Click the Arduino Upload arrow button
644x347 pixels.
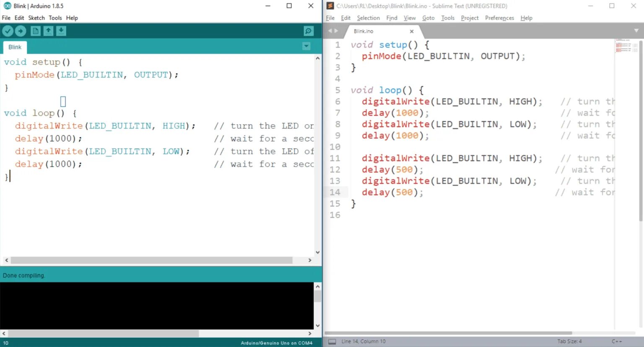pos(21,31)
